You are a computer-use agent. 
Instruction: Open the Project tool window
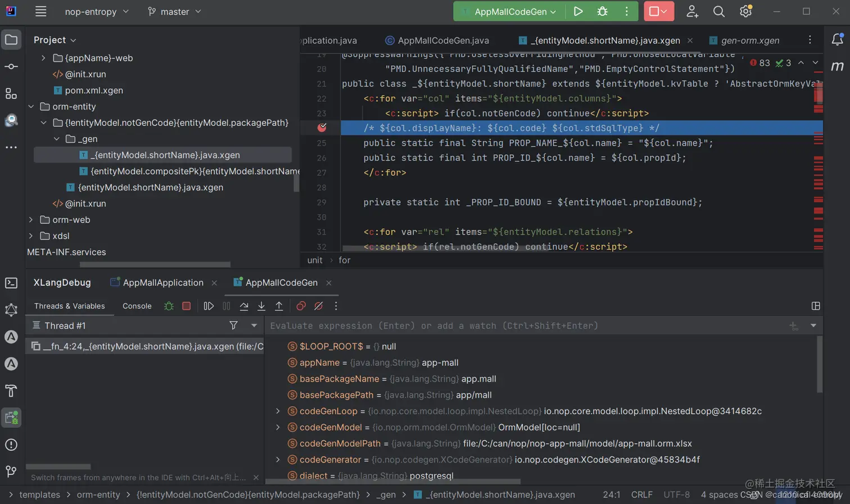[11, 39]
